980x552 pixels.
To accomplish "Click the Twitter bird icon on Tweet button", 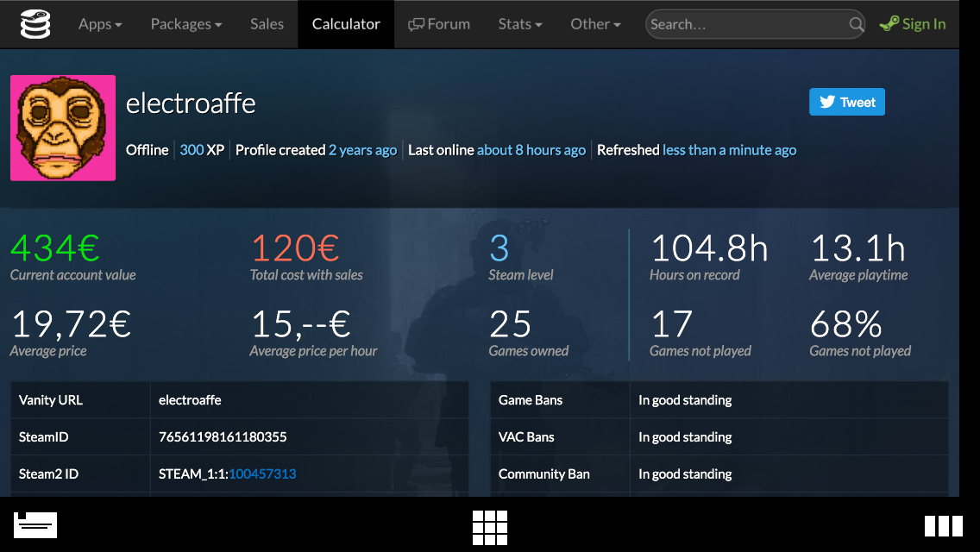I will tap(827, 102).
